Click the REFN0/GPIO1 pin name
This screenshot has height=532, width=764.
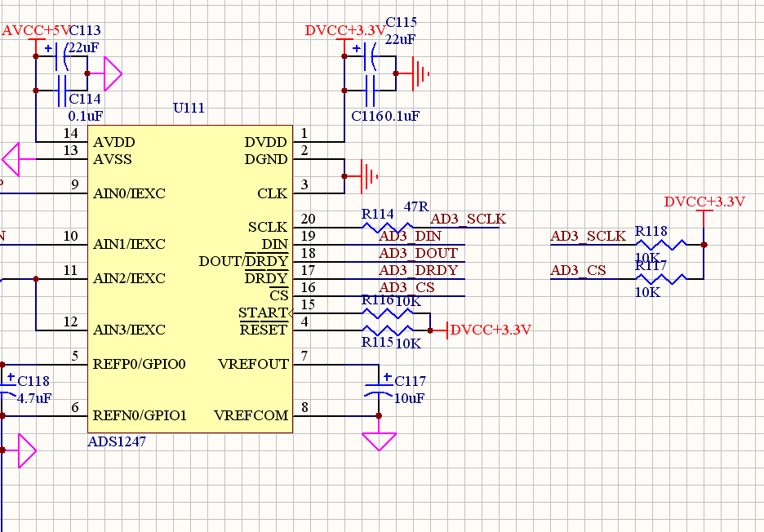click(x=140, y=415)
